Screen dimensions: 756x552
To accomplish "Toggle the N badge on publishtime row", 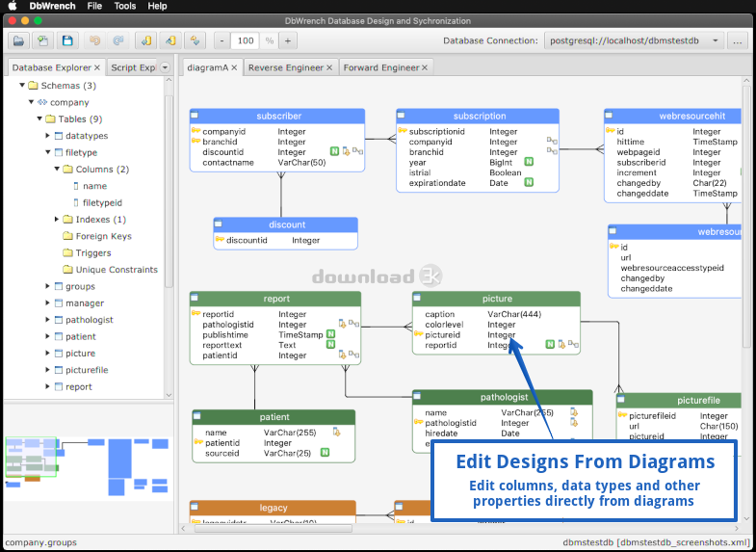I will pyautogui.click(x=330, y=333).
